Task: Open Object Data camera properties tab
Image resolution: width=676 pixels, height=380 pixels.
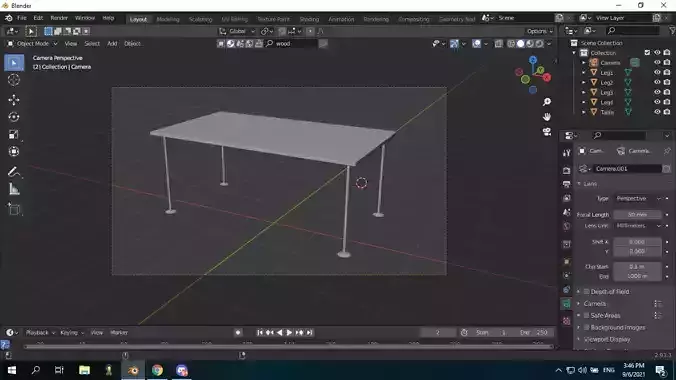Action: click(x=566, y=304)
